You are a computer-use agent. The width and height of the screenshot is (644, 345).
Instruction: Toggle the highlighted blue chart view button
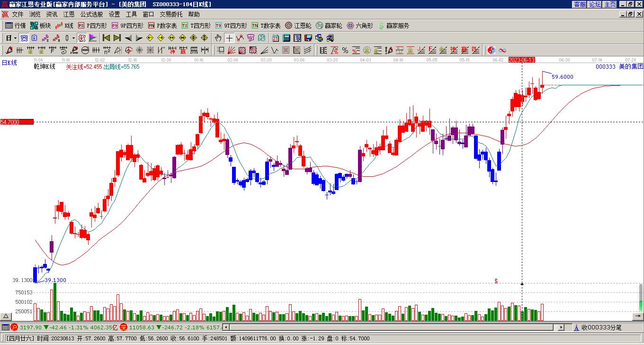(x=24, y=38)
